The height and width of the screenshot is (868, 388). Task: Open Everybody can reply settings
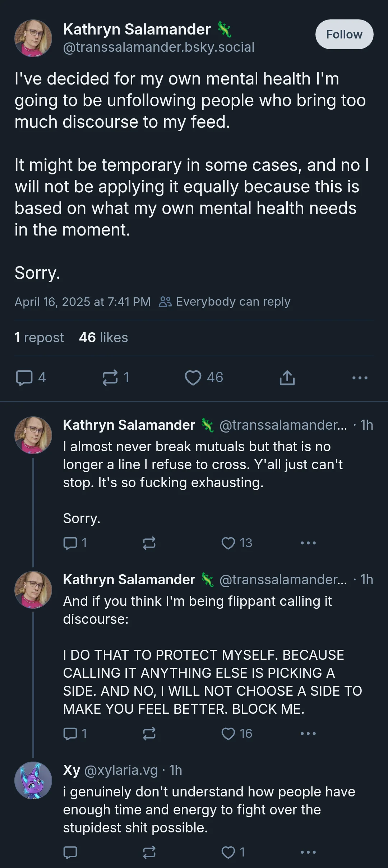pyautogui.click(x=225, y=302)
